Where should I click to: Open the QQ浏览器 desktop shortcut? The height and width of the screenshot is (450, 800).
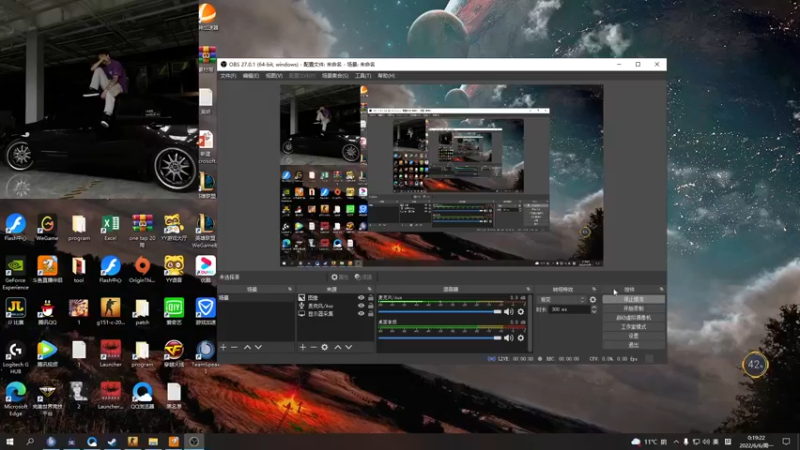pos(142,396)
